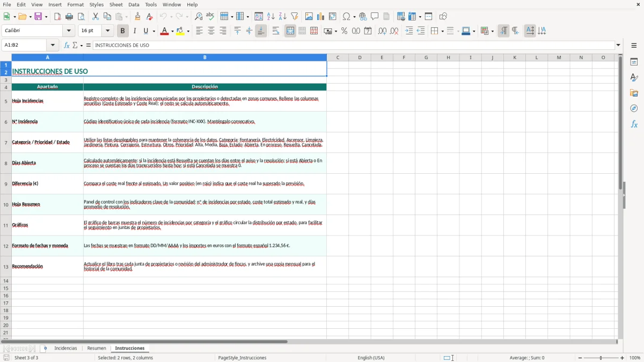644x362 pixels.
Task: Open the Sheet menu
Action: click(x=116, y=4)
